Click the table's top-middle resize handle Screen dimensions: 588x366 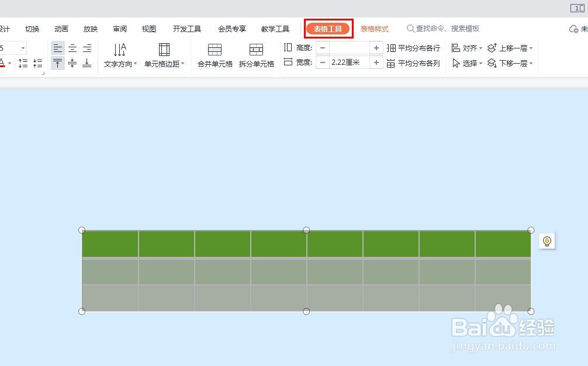(306, 230)
